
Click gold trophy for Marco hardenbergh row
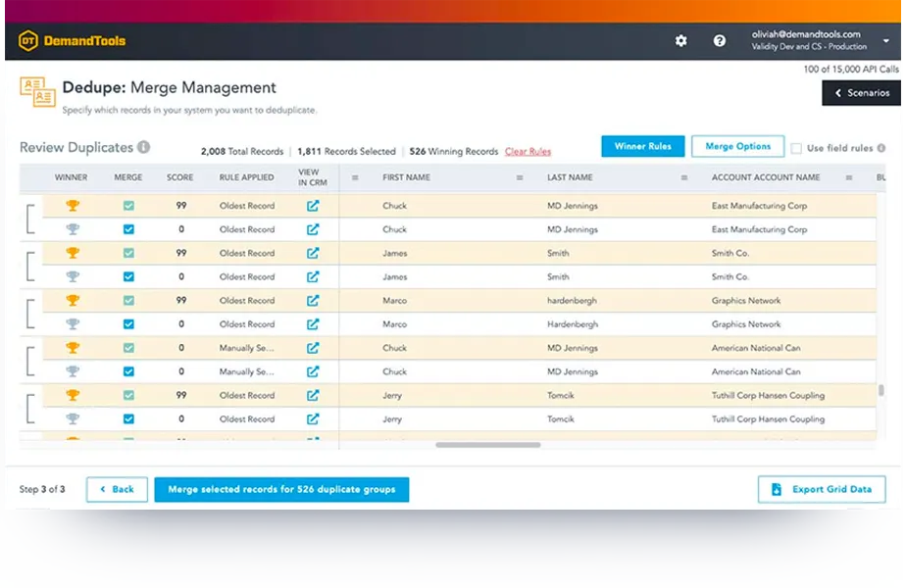(x=73, y=300)
